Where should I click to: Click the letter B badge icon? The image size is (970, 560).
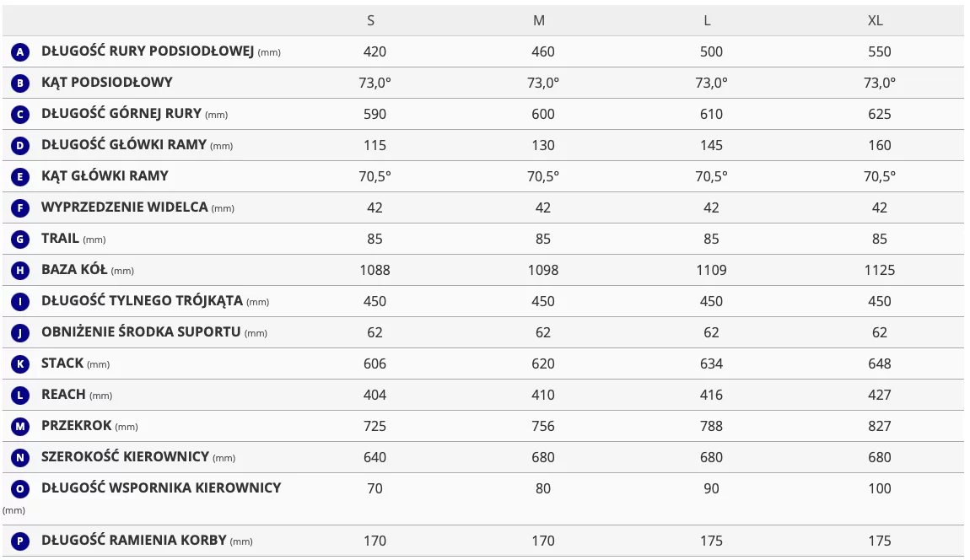point(20,83)
